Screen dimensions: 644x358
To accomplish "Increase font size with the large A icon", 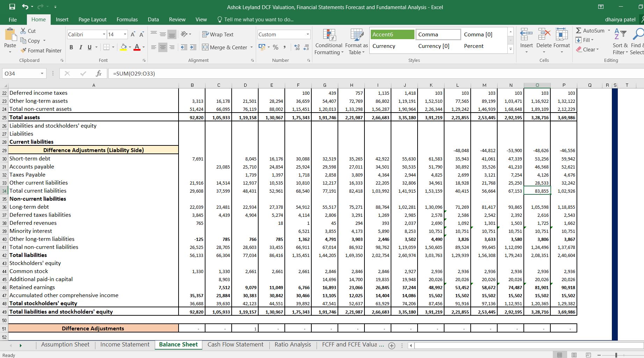I will click(x=133, y=34).
